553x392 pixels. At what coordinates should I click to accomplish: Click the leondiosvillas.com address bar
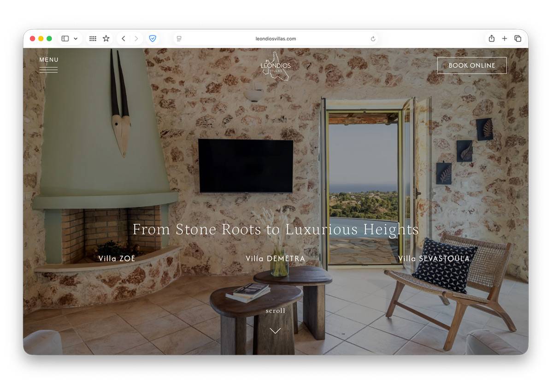click(x=276, y=39)
